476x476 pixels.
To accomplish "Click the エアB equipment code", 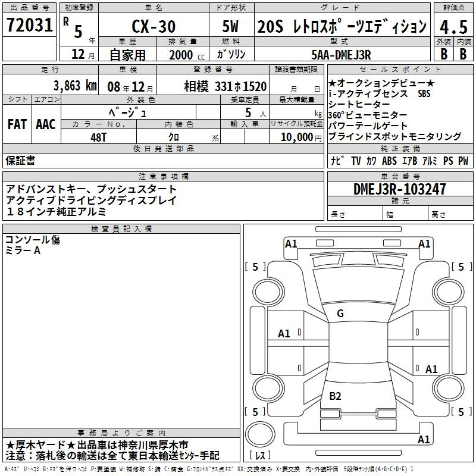I will tap(409, 161).
